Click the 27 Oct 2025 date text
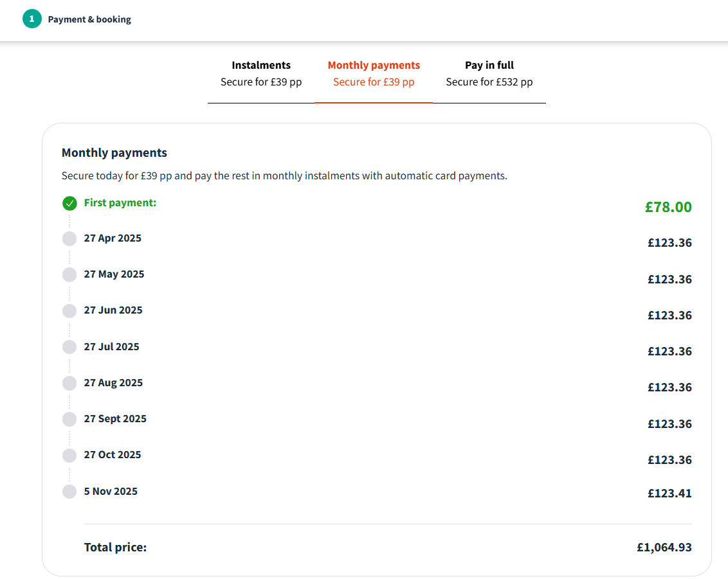Viewport: 728px width, 579px height. [113, 455]
